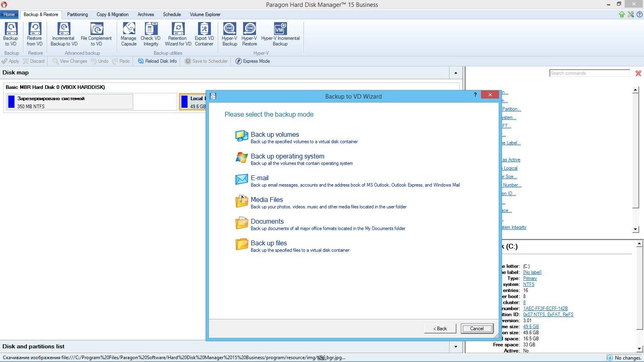The height and width of the screenshot is (362, 644).
Task: Switch to Express Mode
Action: coord(253,61)
